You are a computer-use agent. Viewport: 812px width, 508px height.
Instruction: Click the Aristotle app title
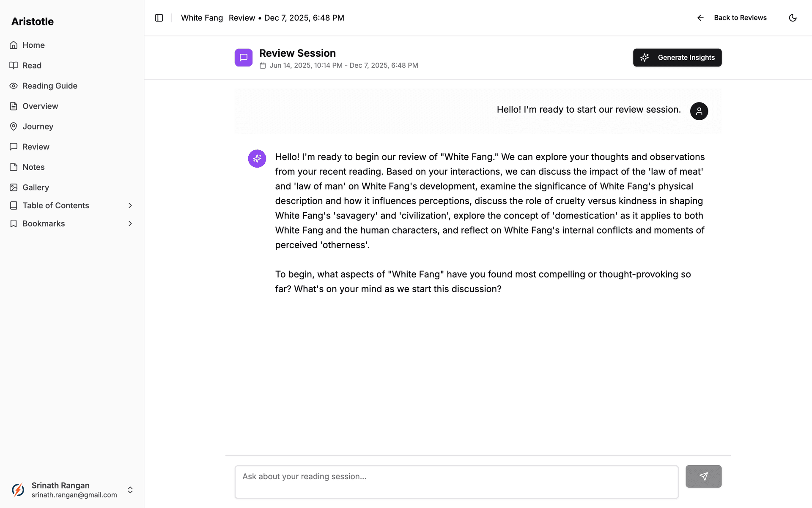point(33,22)
